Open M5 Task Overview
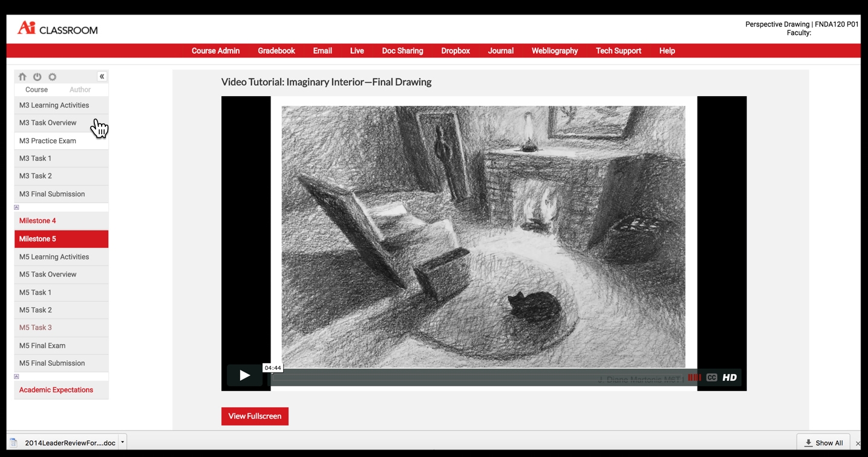 pos(61,274)
